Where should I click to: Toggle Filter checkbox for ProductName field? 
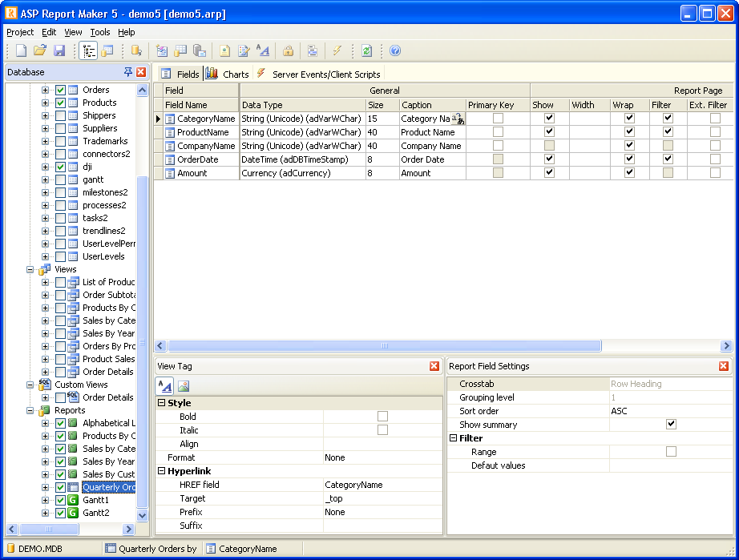click(x=668, y=132)
